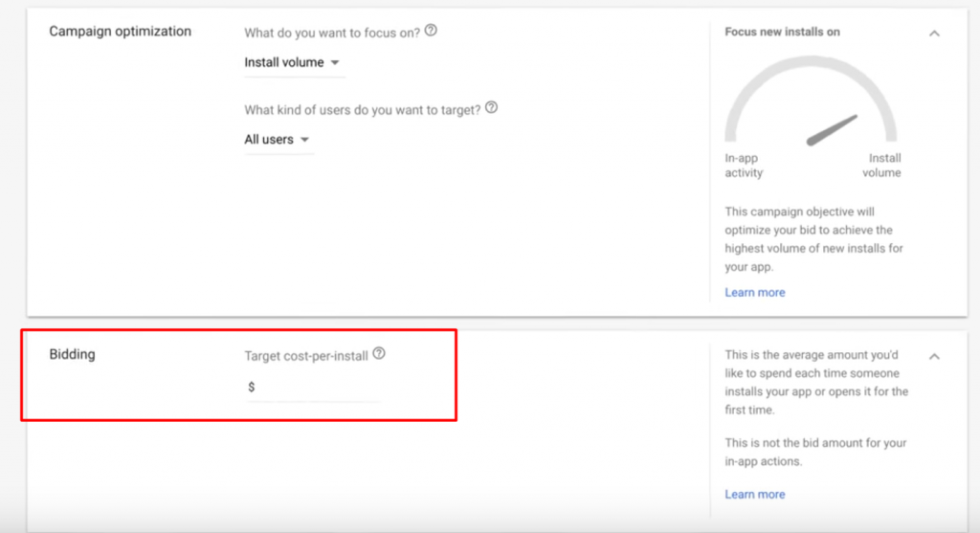Click the 'Focus new installs on' panel title
Image resolution: width=980 pixels, height=533 pixels.
[782, 32]
